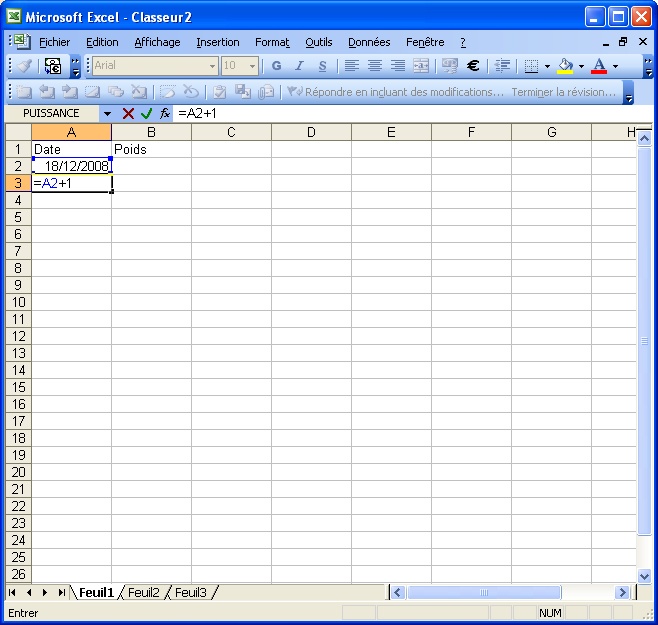
Task: Apply red font color
Action: tap(599, 66)
